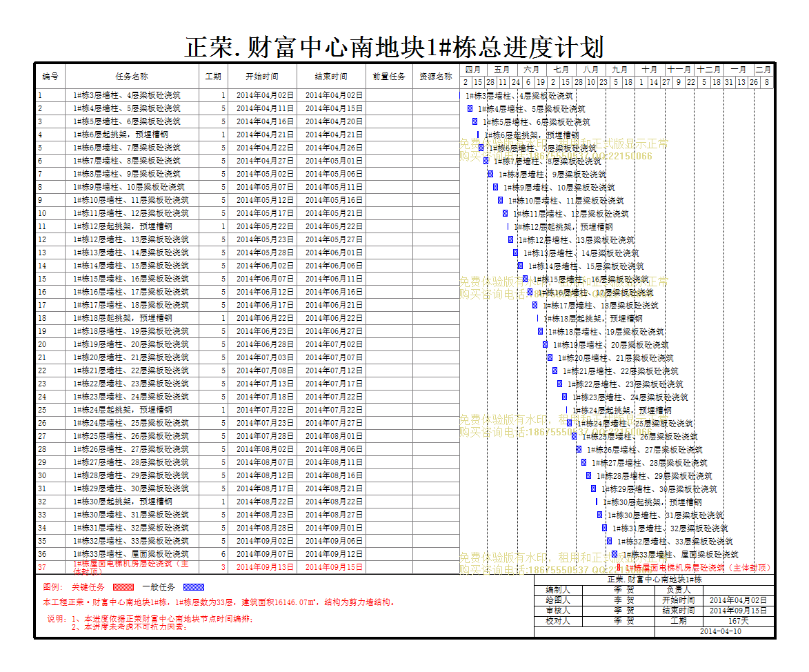Click the 一般任务 legend text

tap(159, 587)
